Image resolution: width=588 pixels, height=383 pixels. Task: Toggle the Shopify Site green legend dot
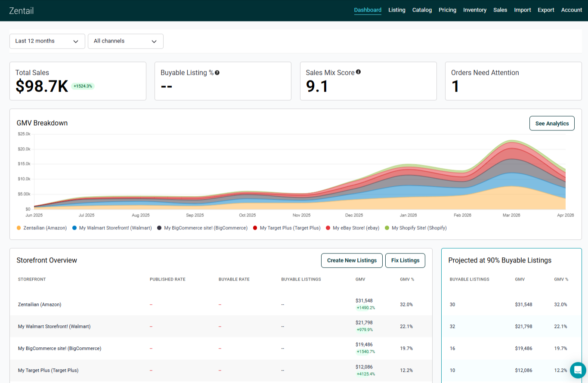pyautogui.click(x=387, y=228)
